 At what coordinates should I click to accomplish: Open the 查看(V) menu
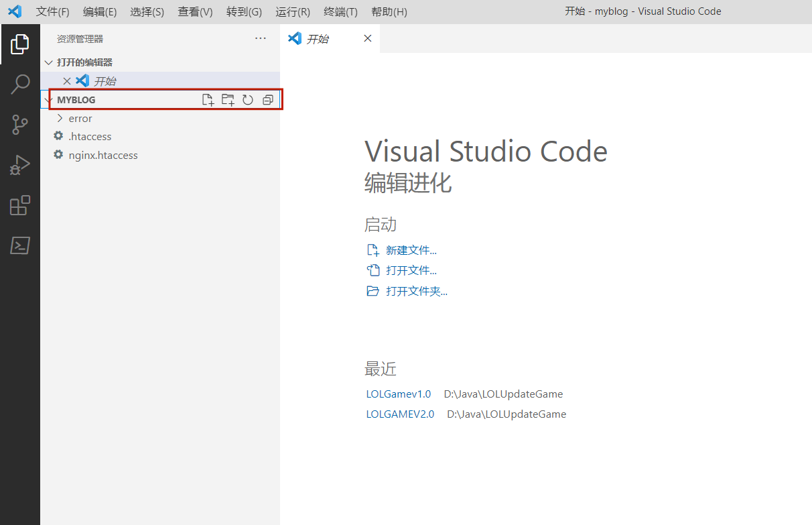195,12
